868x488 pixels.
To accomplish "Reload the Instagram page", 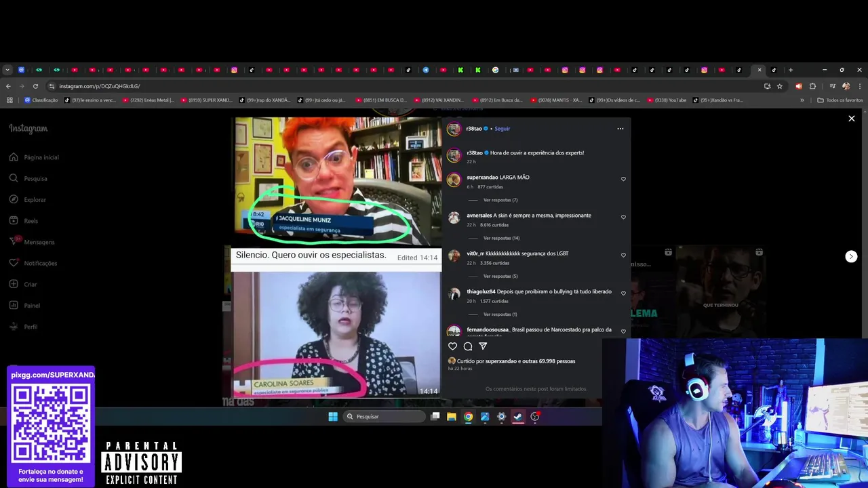I will 35,86.
